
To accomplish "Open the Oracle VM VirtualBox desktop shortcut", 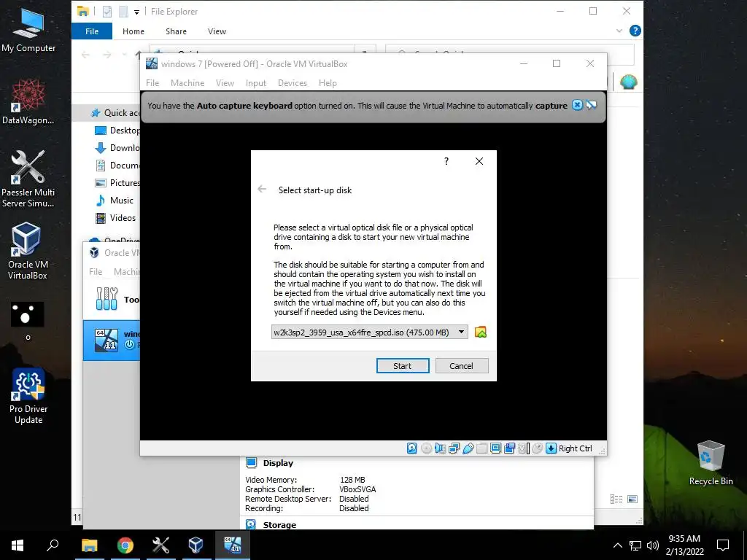I will pyautogui.click(x=27, y=251).
